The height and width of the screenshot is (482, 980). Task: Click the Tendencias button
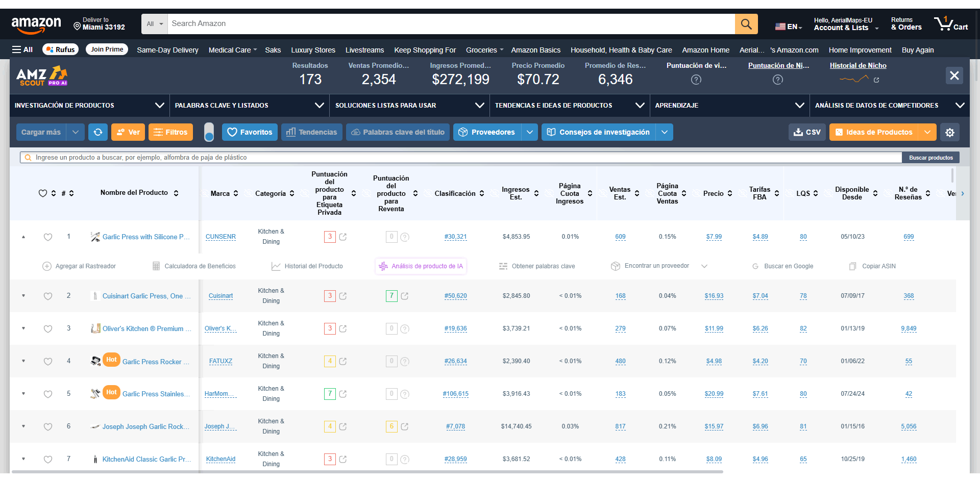(312, 132)
